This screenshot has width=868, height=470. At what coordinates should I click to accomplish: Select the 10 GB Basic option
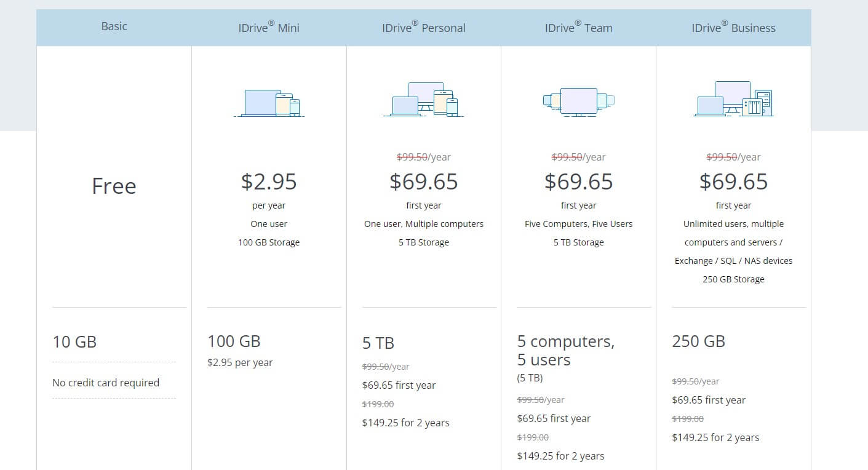coord(74,341)
